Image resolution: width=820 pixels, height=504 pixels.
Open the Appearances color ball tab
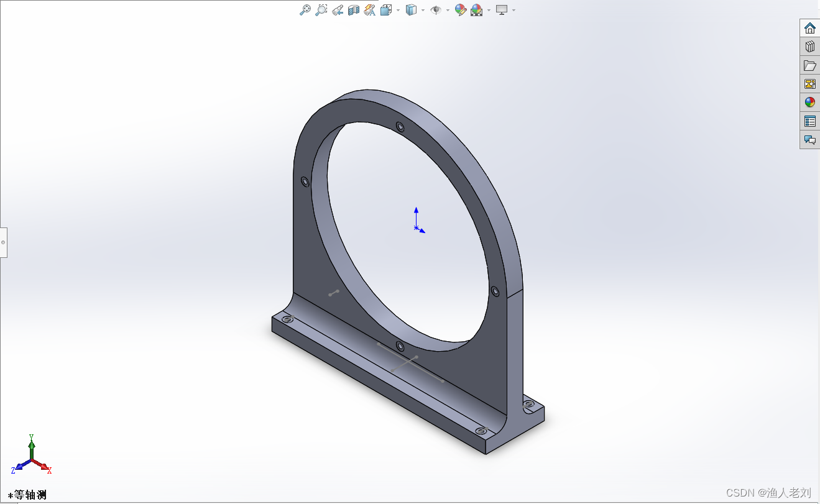[809, 103]
